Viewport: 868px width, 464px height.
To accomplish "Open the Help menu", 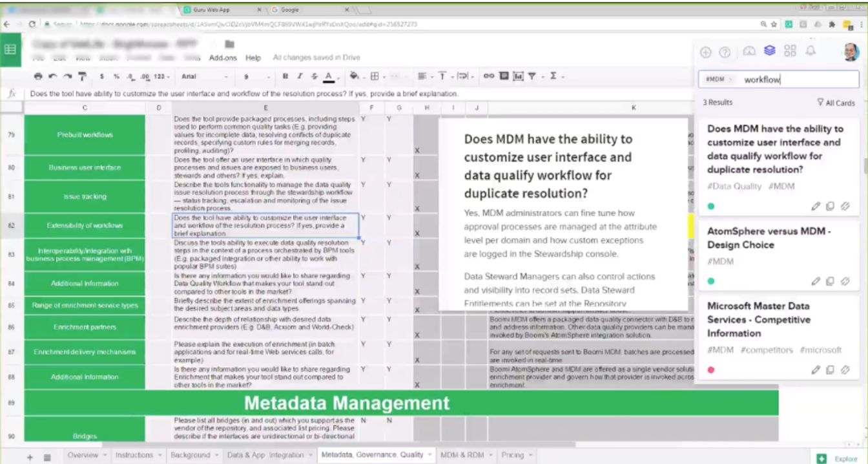I will click(x=253, y=58).
